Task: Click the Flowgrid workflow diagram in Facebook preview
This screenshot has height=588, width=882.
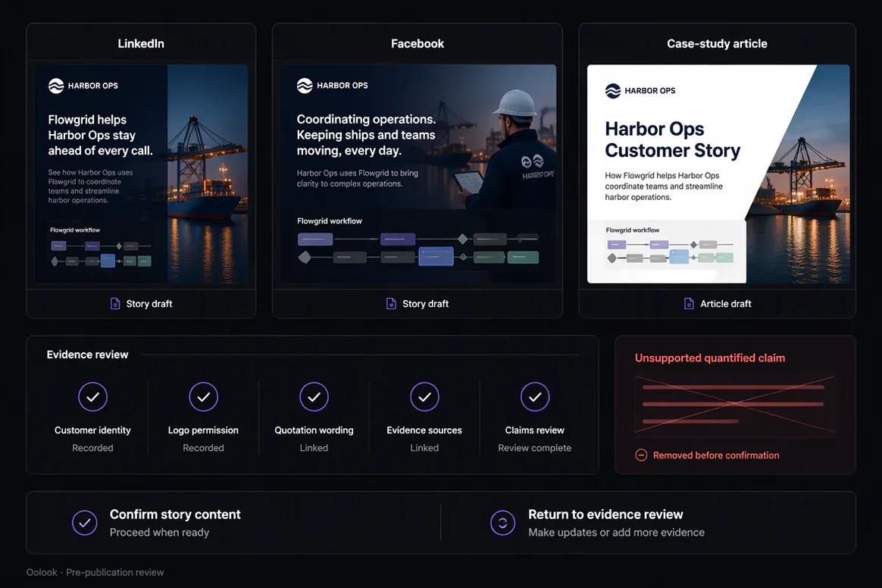Action: coord(418,248)
